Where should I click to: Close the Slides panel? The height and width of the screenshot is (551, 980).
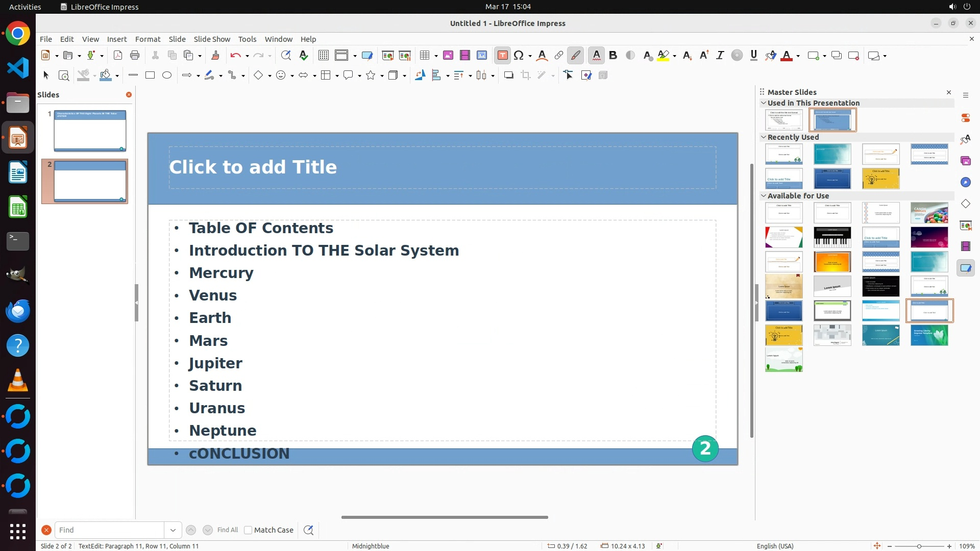pyautogui.click(x=129, y=95)
